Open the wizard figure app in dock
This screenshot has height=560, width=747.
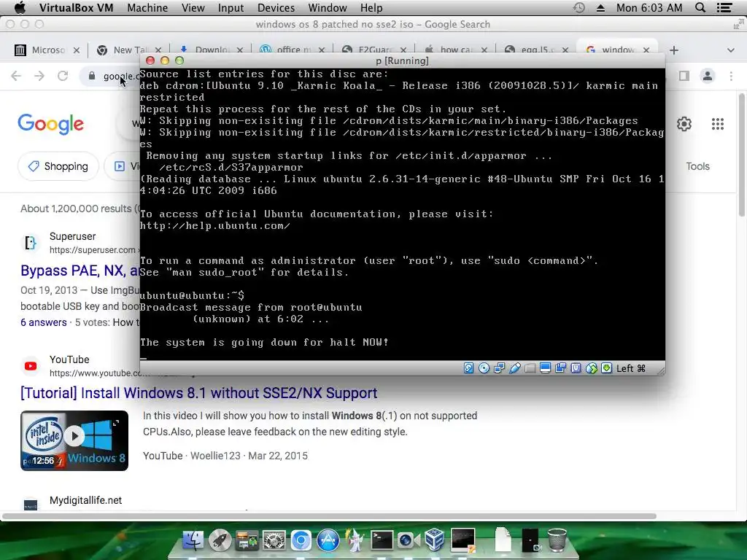[x=355, y=540]
